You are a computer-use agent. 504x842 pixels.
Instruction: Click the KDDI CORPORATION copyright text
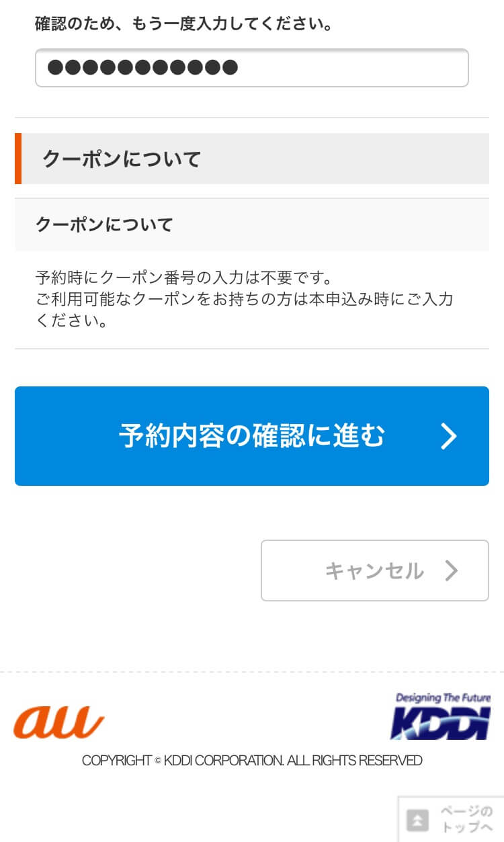tap(252, 761)
